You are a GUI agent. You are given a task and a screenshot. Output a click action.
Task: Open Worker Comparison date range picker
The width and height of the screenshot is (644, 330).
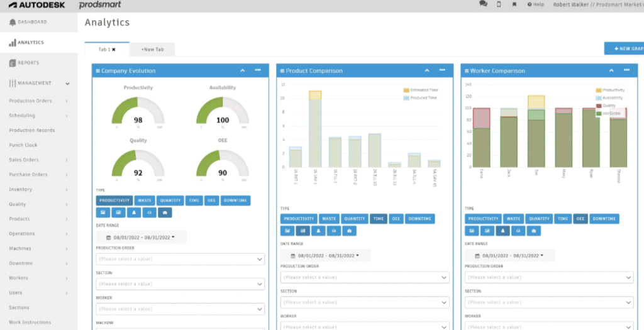[x=509, y=255]
